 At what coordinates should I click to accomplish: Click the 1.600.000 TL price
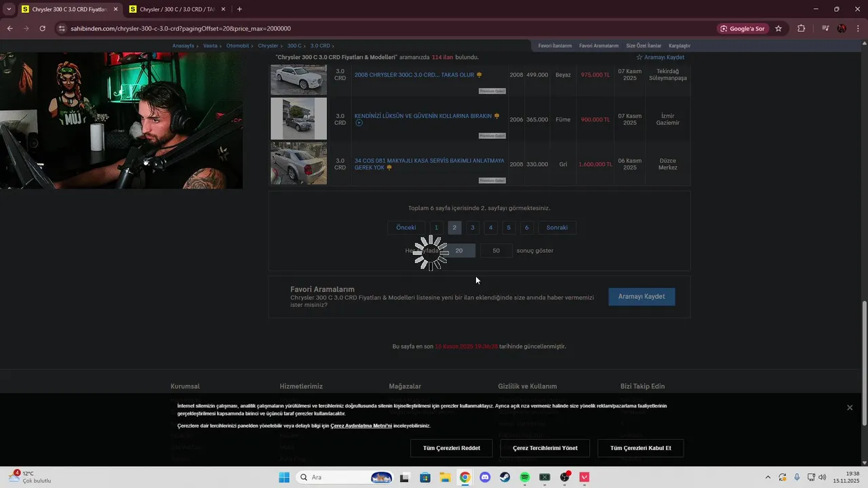tap(595, 164)
